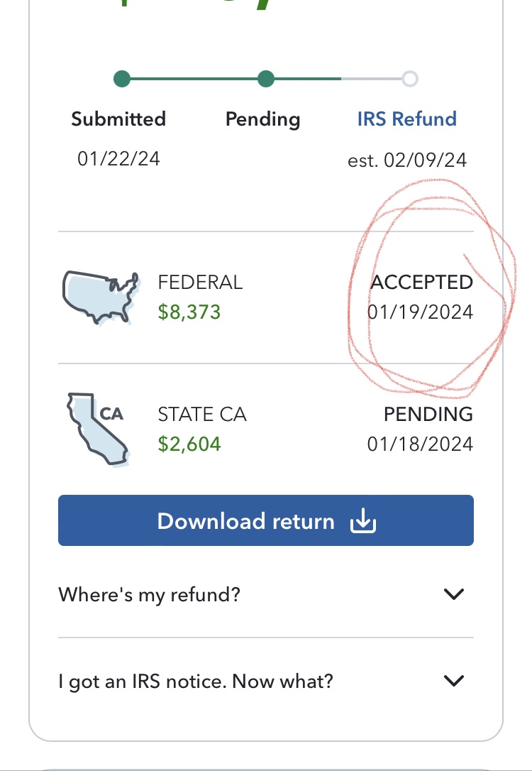Click the Pending progress milestone dot

266,79
